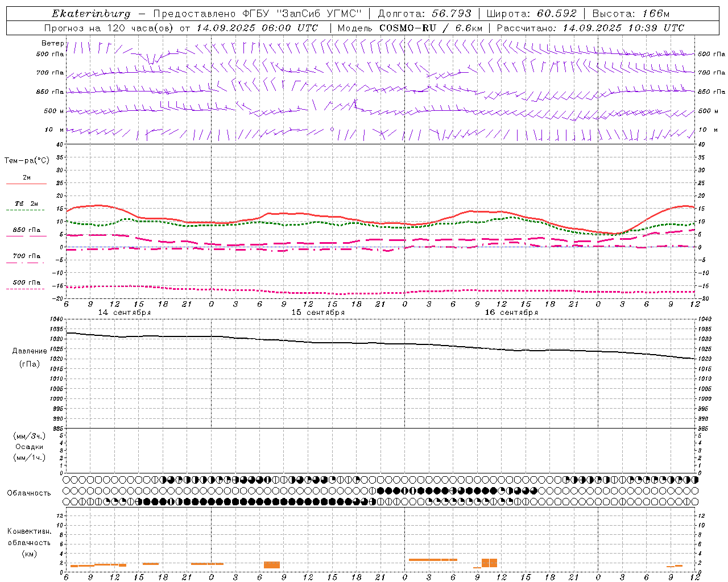
Task: Click the model label "COSMO-RU / 6.6км"
Action: 431,28
